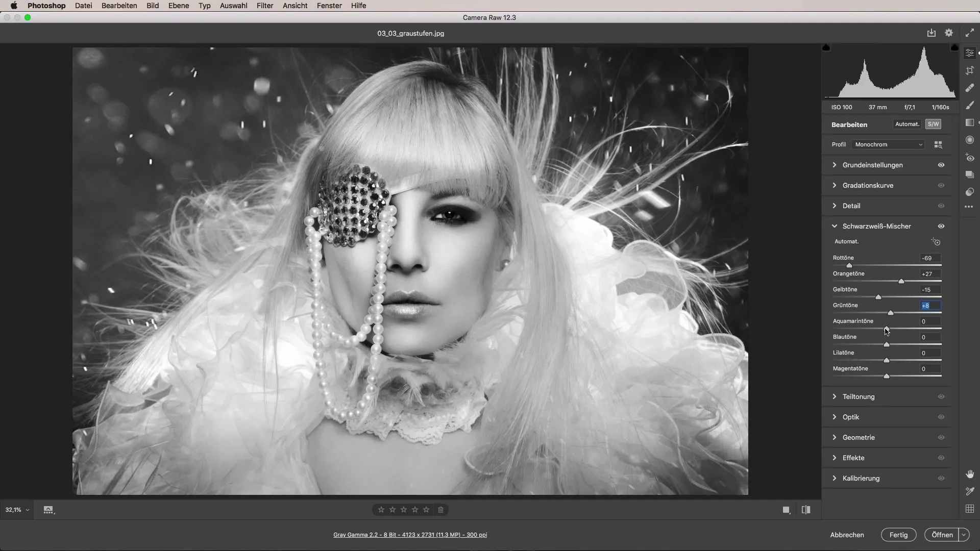Toggle Teiltonung visibility eye
The width and height of the screenshot is (980, 551).
941,396
